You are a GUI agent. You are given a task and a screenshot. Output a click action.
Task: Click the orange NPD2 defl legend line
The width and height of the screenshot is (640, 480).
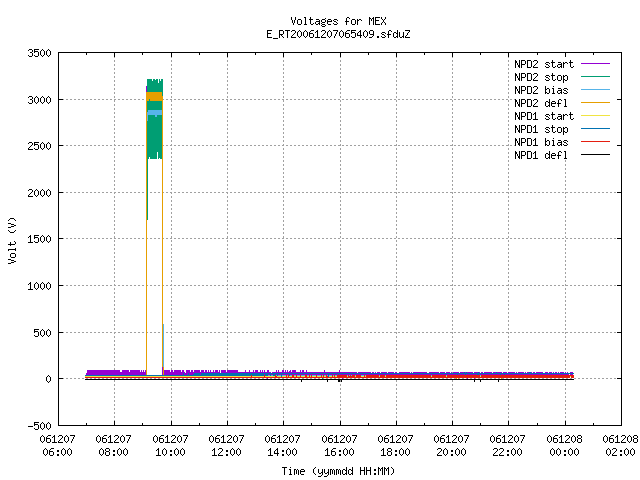595,103
